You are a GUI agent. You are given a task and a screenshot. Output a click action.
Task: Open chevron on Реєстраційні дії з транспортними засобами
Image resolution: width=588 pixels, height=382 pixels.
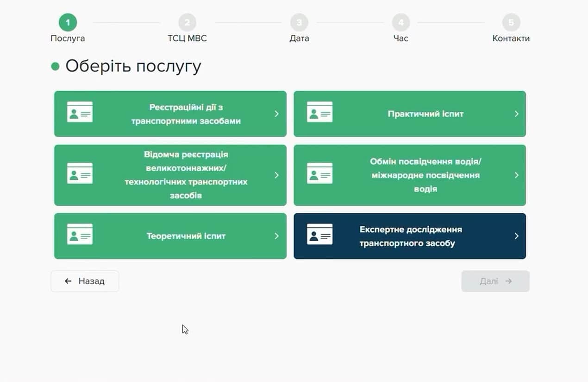coord(276,114)
